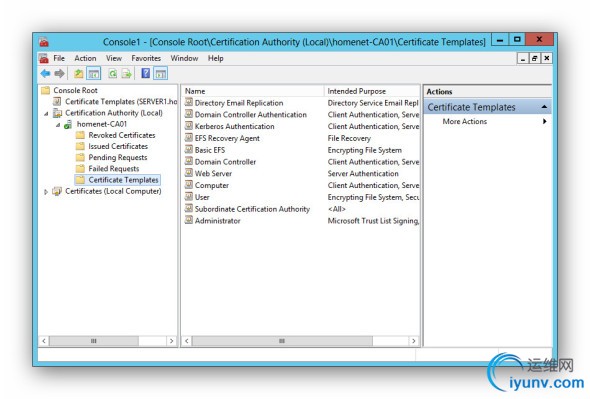Open the Window menu
This screenshot has width=590, height=399.
pyautogui.click(x=184, y=58)
